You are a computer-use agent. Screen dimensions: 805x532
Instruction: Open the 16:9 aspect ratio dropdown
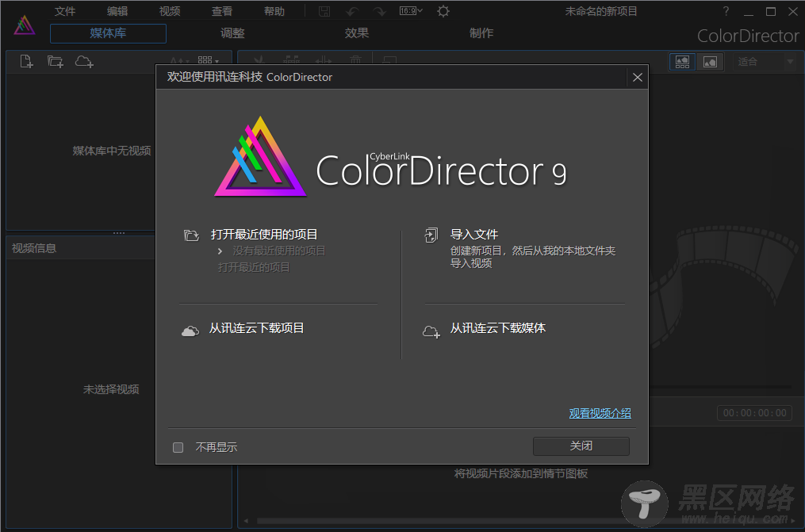click(412, 11)
